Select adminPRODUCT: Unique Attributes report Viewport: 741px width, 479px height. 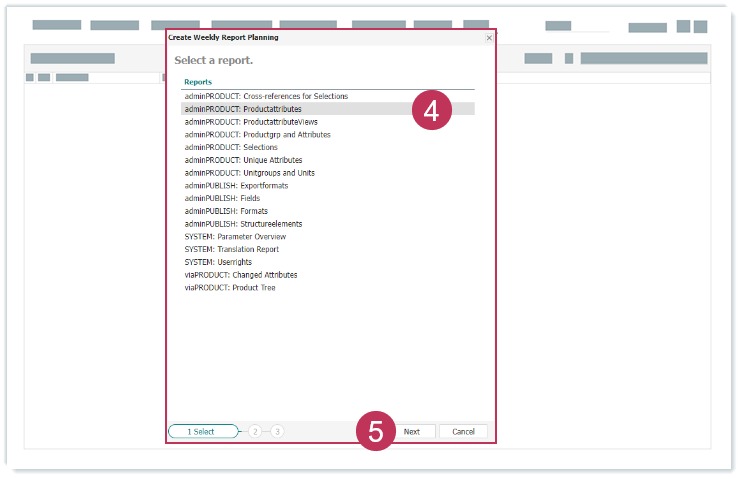(x=243, y=160)
